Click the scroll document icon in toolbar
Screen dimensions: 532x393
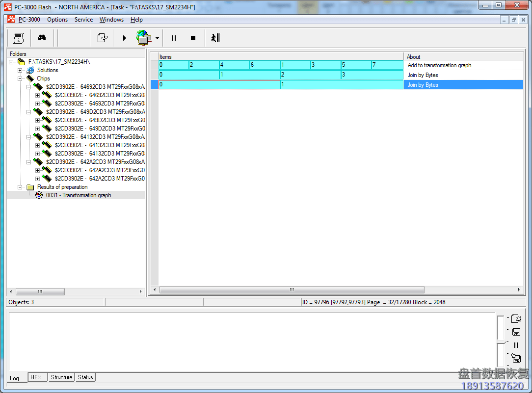pos(19,38)
